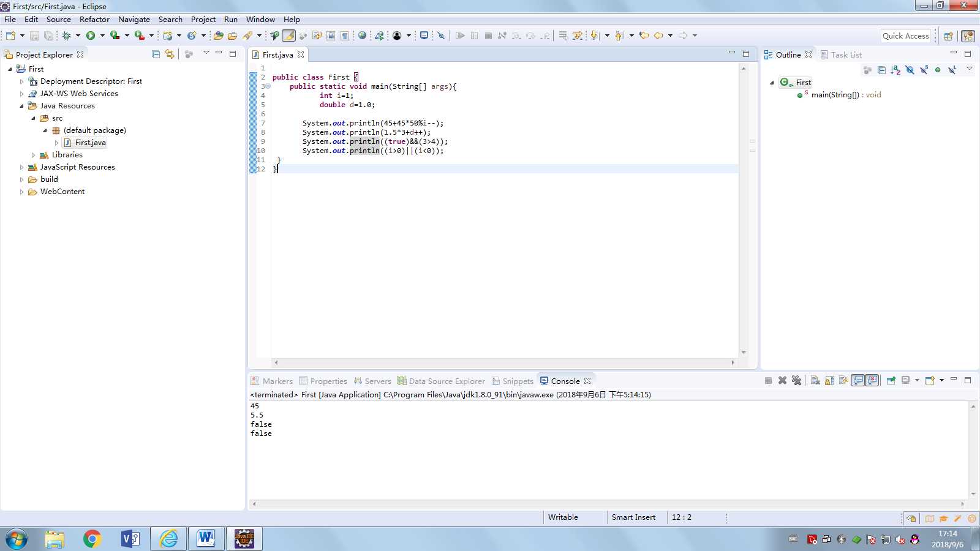Pin the Console view
This screenshot has height=551, width=980.
(891, 380)
